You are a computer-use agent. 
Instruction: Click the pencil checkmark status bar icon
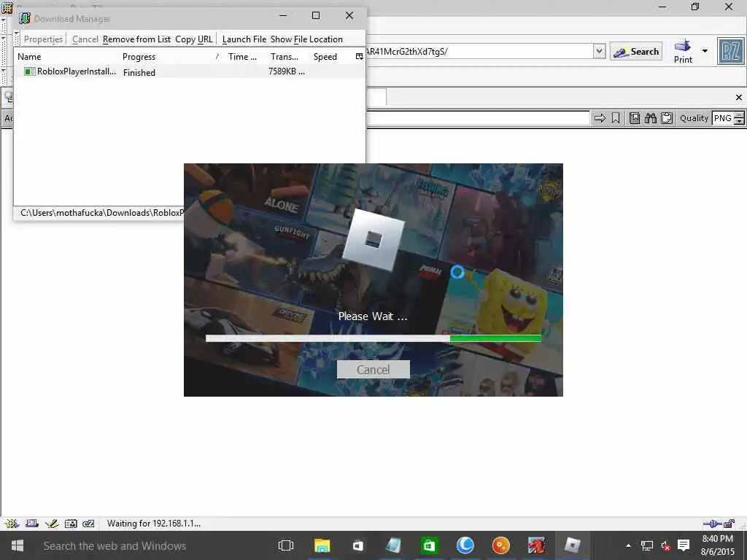point(52,524)
